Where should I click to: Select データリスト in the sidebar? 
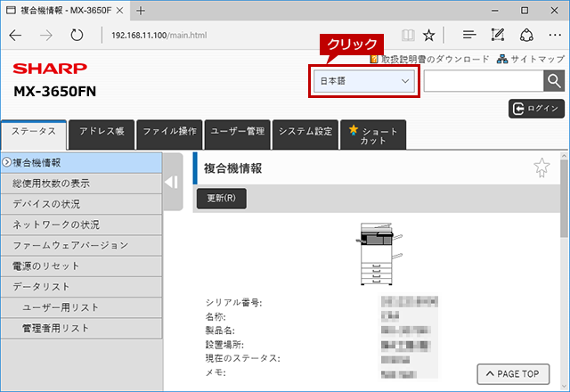pyautogui.click(x=81, y=287)
